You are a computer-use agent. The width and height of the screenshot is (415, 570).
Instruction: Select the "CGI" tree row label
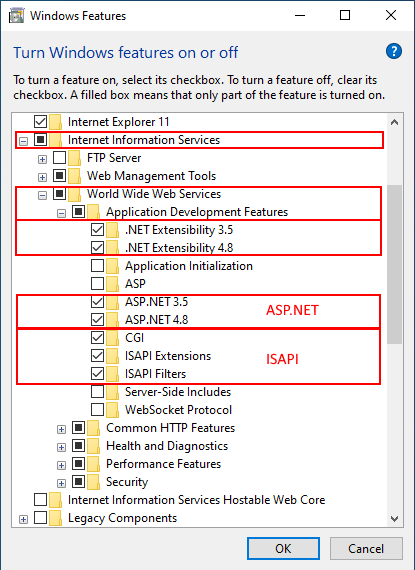[134, 338]
